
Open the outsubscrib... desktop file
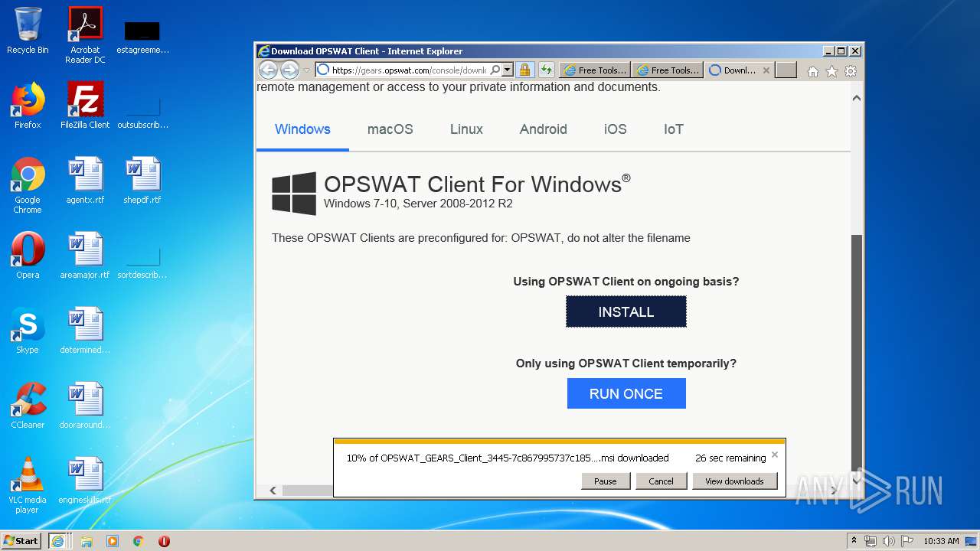pos(142,111)
